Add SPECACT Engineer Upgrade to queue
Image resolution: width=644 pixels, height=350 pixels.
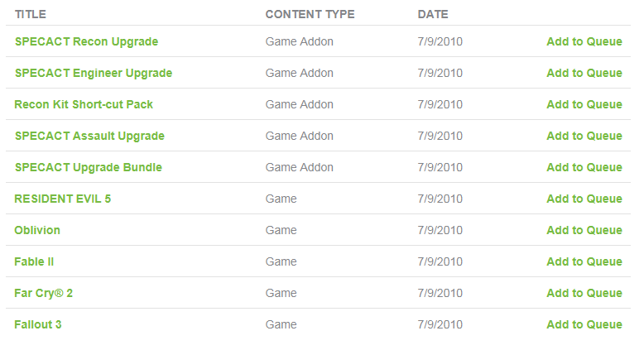pyautogui.click(x=584, y=73)
